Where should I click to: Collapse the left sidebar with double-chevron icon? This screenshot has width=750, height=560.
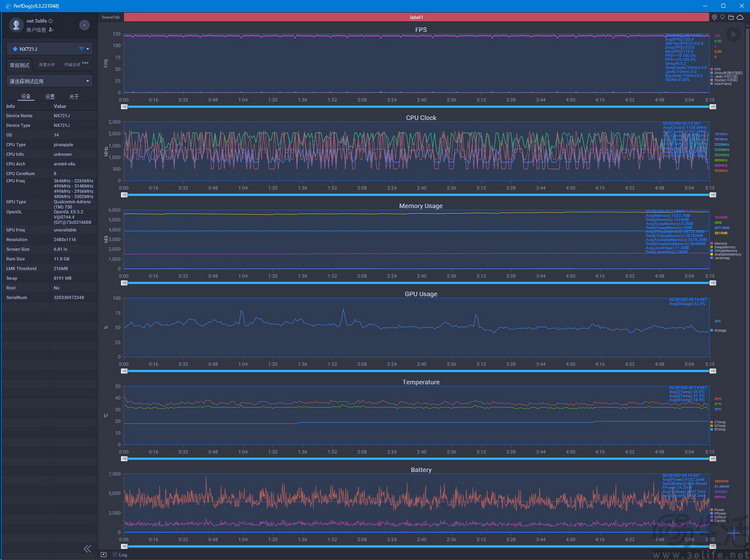(87, 549)
